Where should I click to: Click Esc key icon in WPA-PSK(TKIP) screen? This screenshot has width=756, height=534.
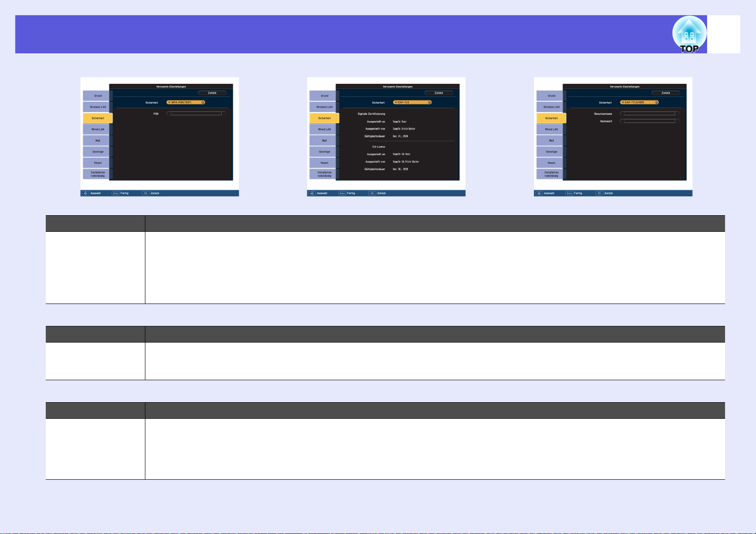coord(146,193)
